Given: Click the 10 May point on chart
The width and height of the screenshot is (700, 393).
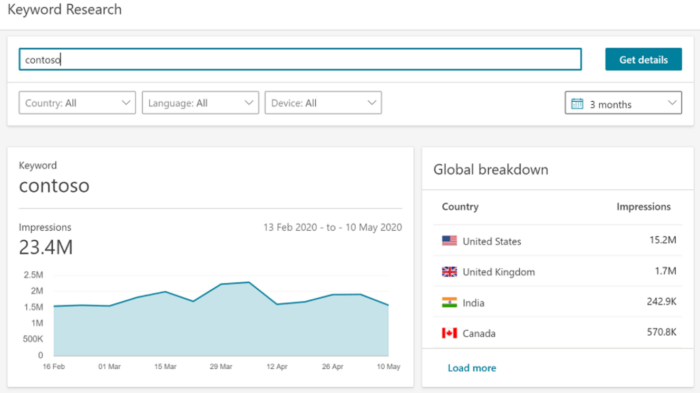Looking at the screenshot, I should pos(388,305).
